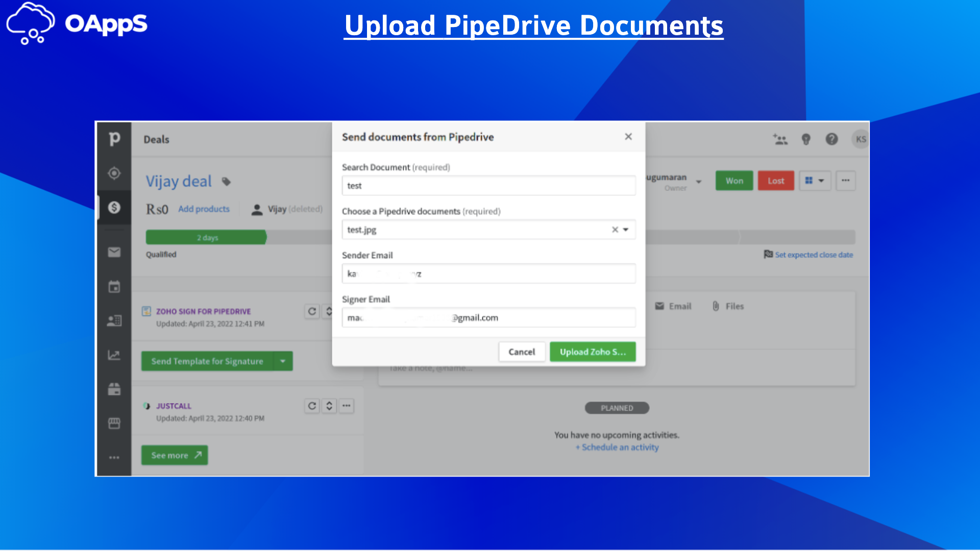Click the Cancel button
The image size is (980, 551).
pos(522,352)
